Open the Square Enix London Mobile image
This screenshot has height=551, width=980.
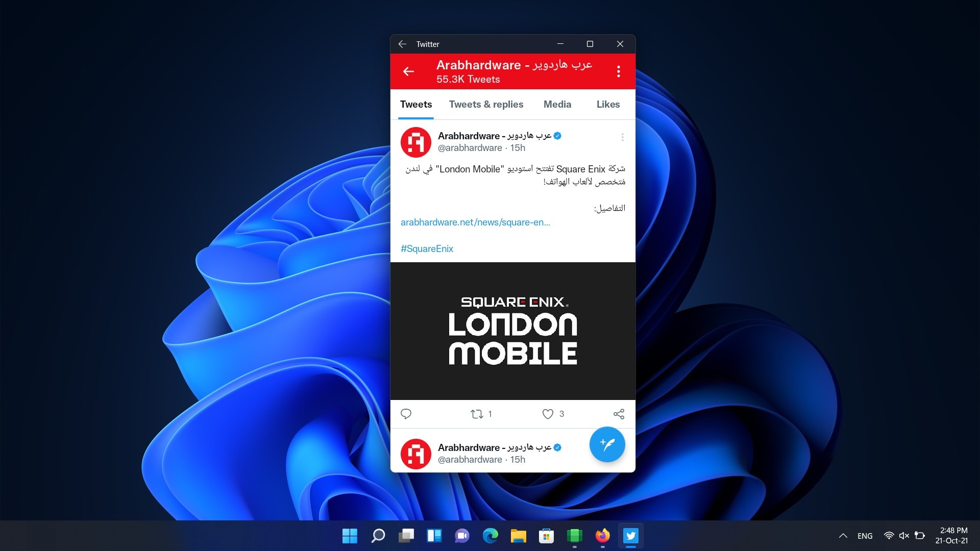click(513, 331)
